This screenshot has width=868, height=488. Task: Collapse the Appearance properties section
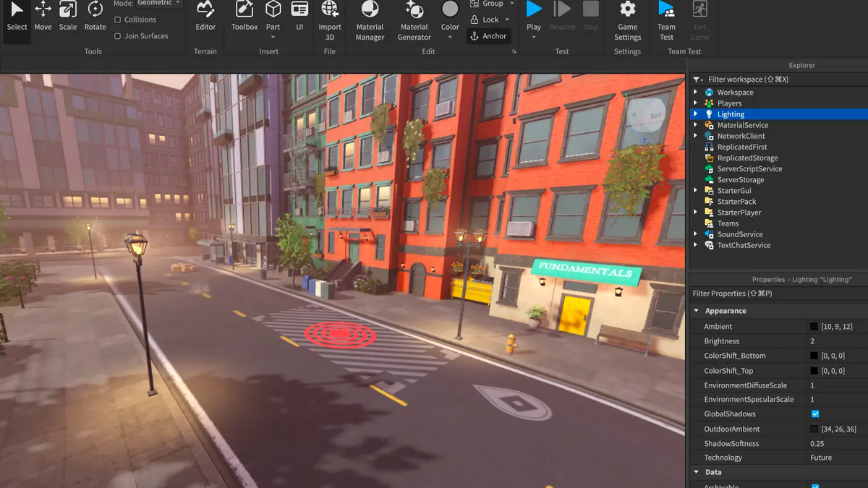697,311
